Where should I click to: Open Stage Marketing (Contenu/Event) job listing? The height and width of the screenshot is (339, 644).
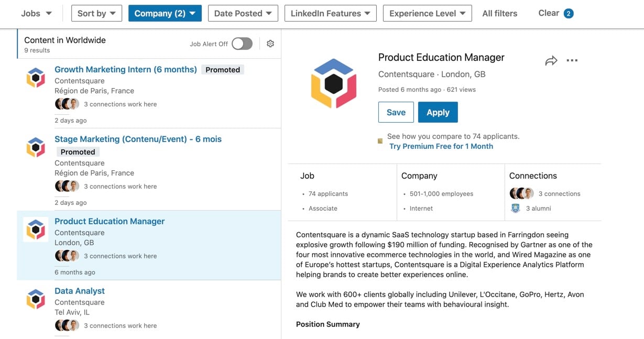[x=138, y=139]
